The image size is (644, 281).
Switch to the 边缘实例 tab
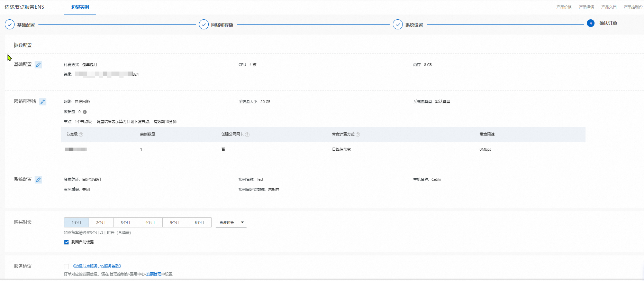point(80,7)
